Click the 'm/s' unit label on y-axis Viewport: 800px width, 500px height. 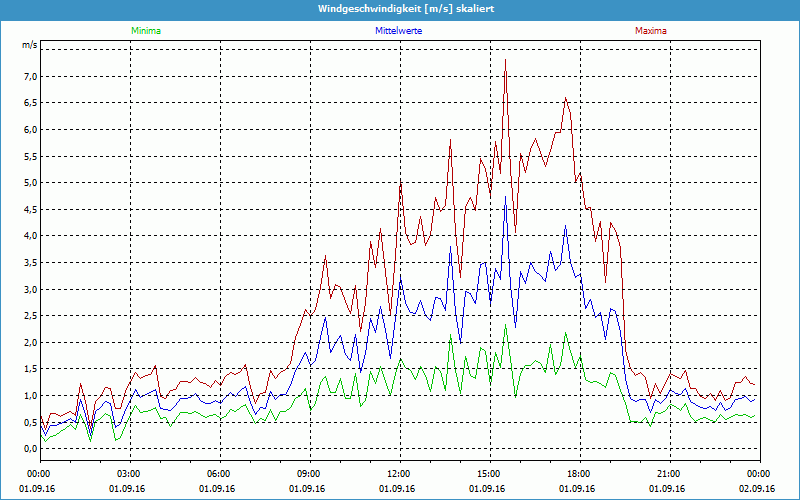30,46
